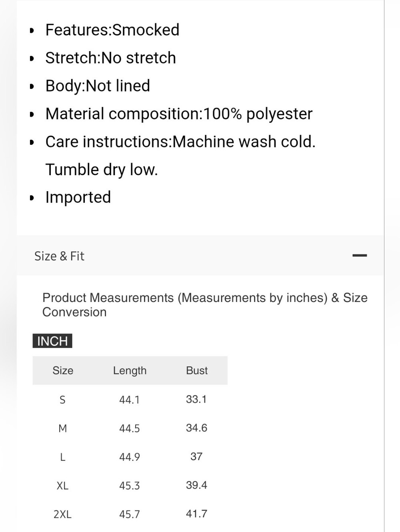Click the Material composition:100% polyester line
Viewport: 400px width, 532px height.
pyautogui.click(x=179, y=114)
